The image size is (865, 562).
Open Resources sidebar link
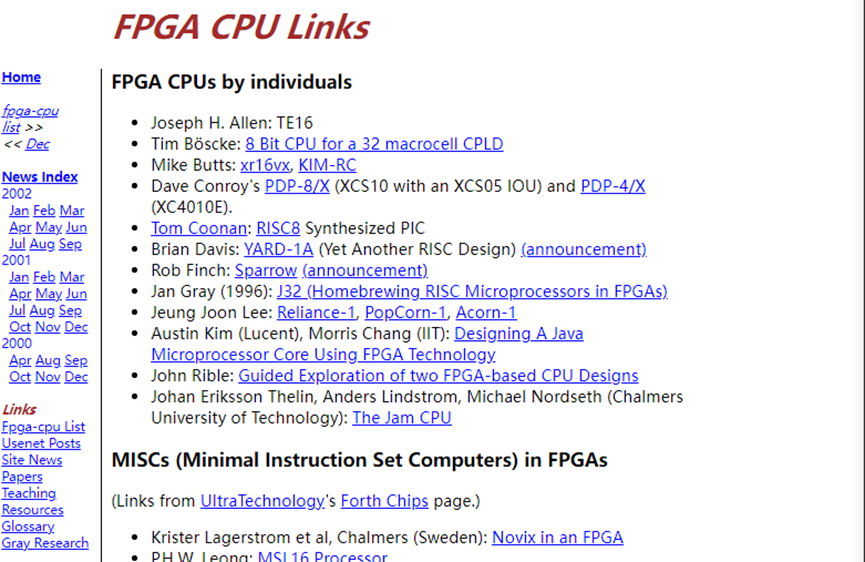tap(33, 510)
